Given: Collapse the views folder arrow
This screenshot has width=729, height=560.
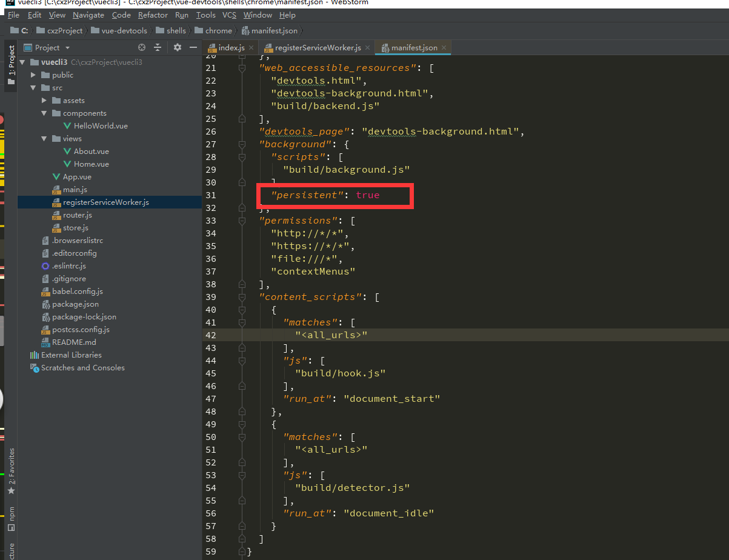Looking at the screenshot, I should click(44, 139).
